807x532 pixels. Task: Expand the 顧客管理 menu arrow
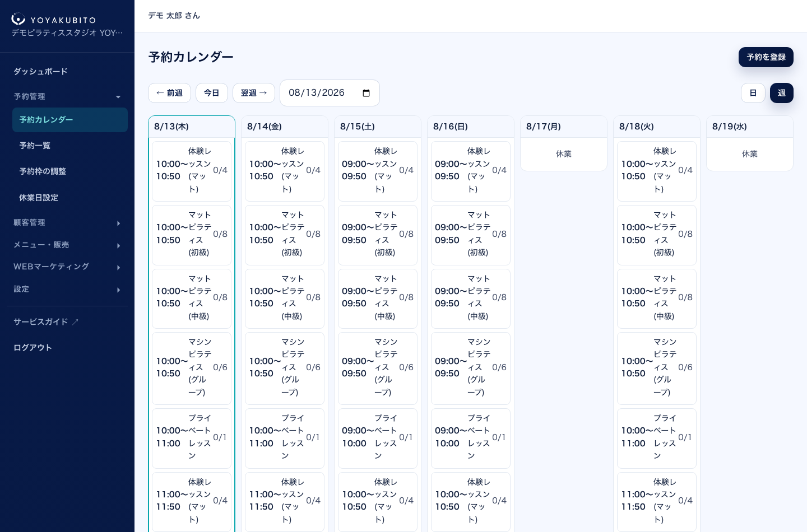[118, 223]
